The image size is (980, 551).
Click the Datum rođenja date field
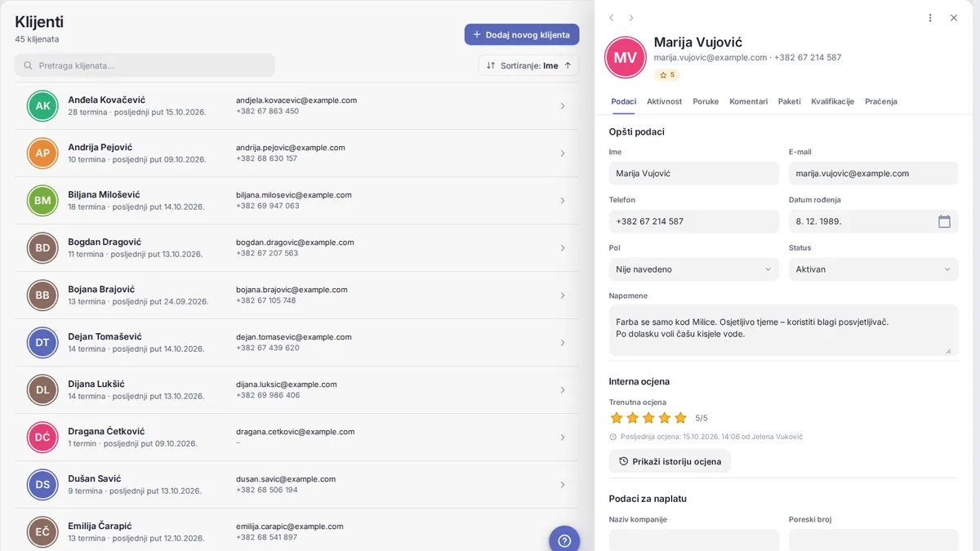[873, 221]
